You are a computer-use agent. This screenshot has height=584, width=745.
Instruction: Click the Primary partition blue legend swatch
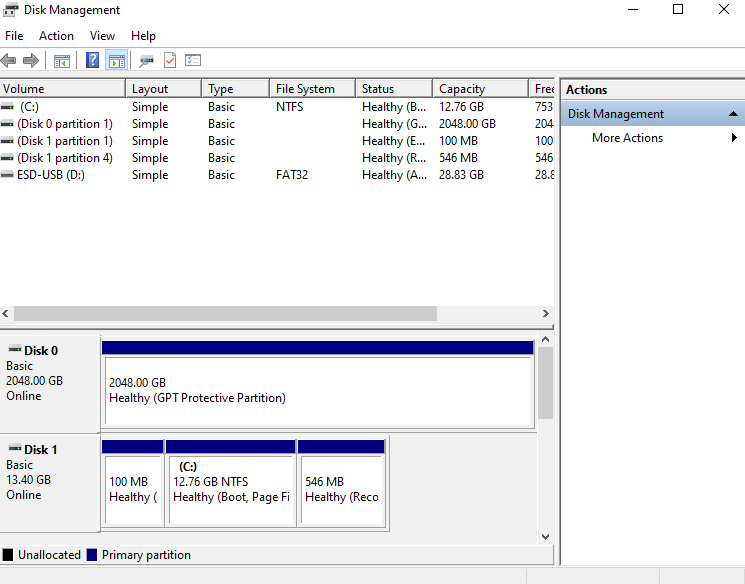point(92,555)
